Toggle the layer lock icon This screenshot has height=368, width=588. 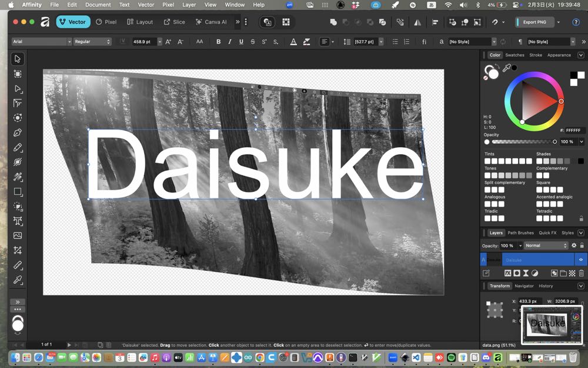pyautogui.click(x=582, y=245)
